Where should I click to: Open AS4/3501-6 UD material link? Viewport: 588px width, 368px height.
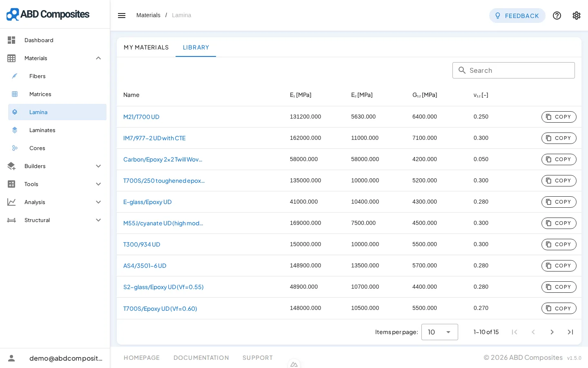145,266
